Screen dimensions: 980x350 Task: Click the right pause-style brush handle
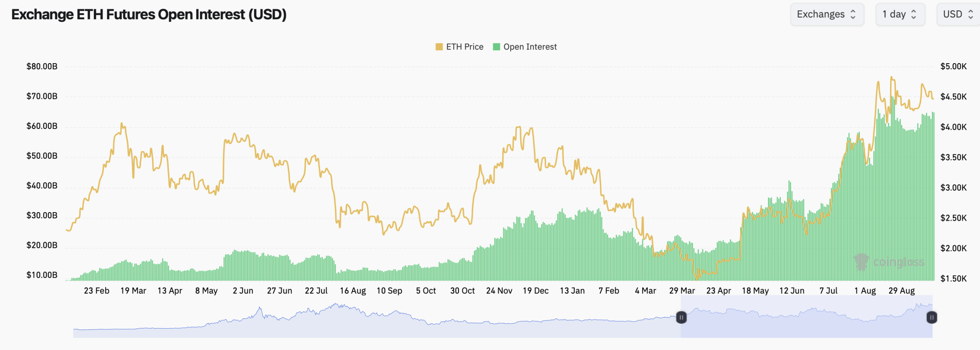coord(932,318)
